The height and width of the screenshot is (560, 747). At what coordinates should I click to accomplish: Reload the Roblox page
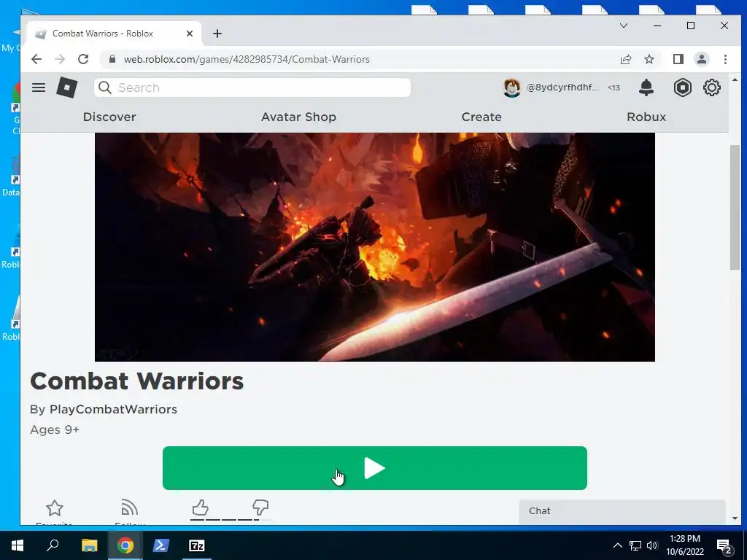tap(83, 59)
